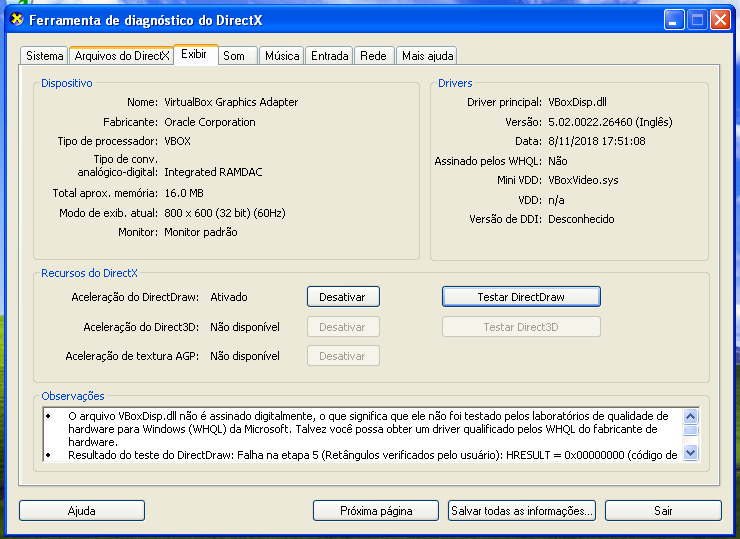Screen dimensions: 740x539
Task: Minimize the DirectX diagnostic window
Action: [x=674, y=20]
